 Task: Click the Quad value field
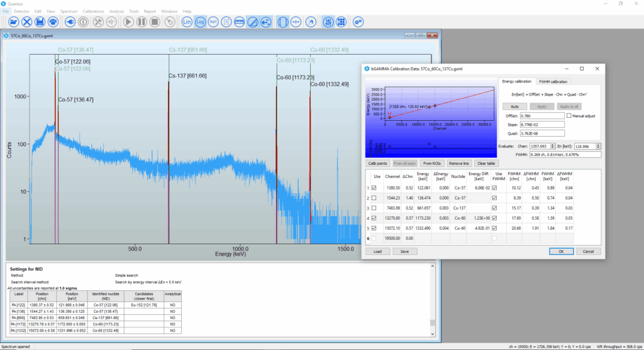tap(542, 133)
